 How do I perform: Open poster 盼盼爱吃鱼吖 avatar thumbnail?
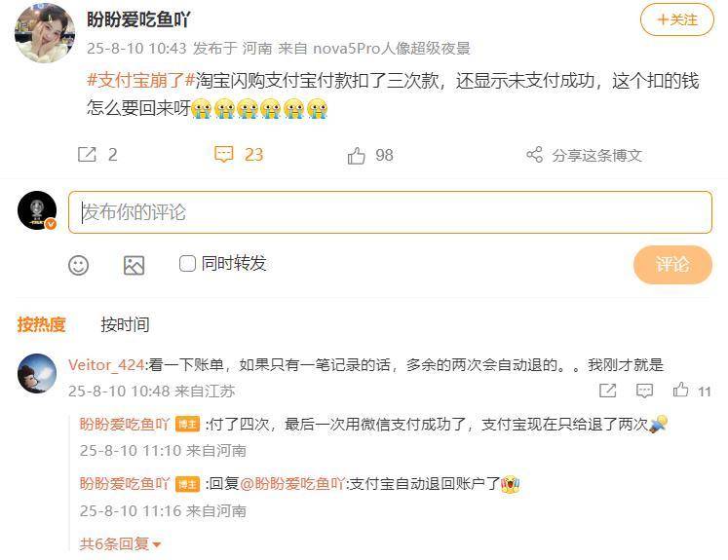[45, 31]
